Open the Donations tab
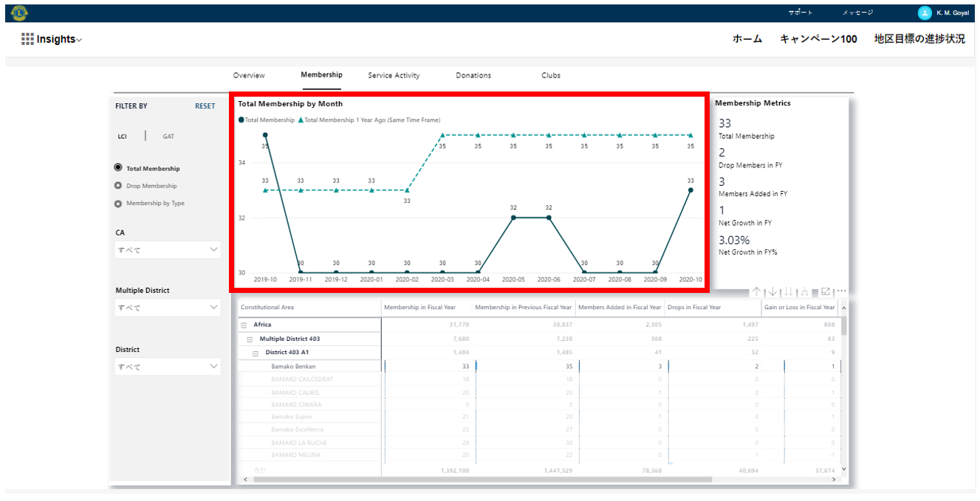 coord(473,75)
